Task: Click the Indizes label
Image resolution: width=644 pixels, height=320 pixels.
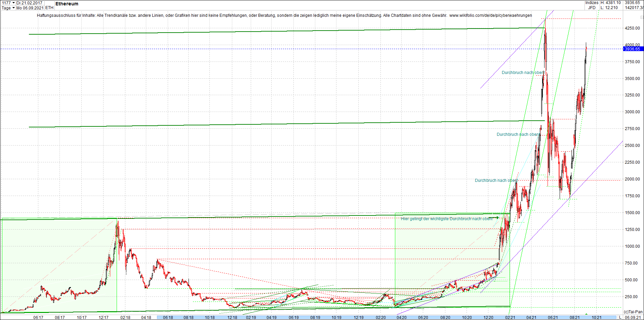Action: coord(592,3)
